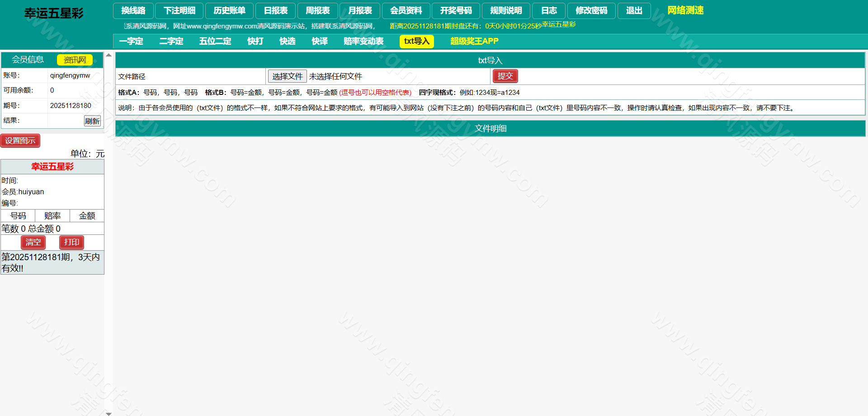Check the 开奖号码 winning numbers
The image size is (868, 416).
click(455, 10)
